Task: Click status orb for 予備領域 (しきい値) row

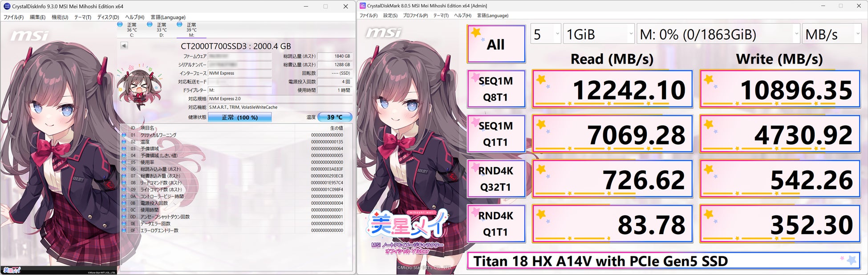Action: (x=124, y=155)
